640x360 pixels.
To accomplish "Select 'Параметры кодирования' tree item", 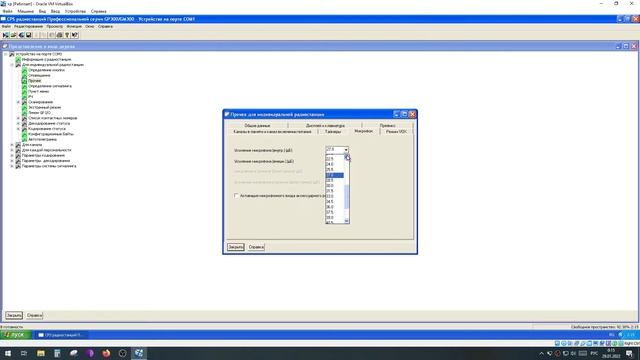I will (43, 155).
